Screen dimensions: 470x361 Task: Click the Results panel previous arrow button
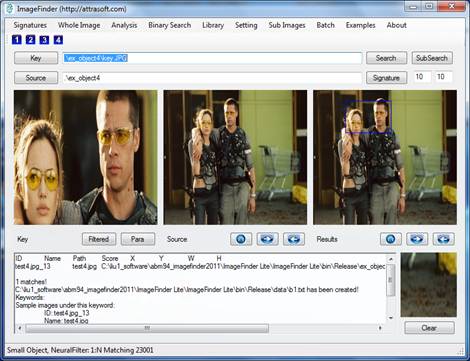pyautogui.click(x=444, y=239)
